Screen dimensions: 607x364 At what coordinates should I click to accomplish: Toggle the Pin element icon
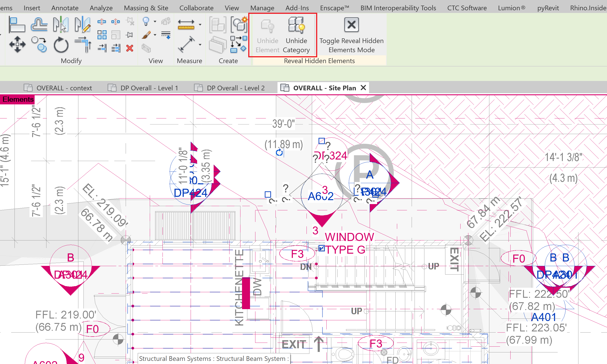point(129,35)
